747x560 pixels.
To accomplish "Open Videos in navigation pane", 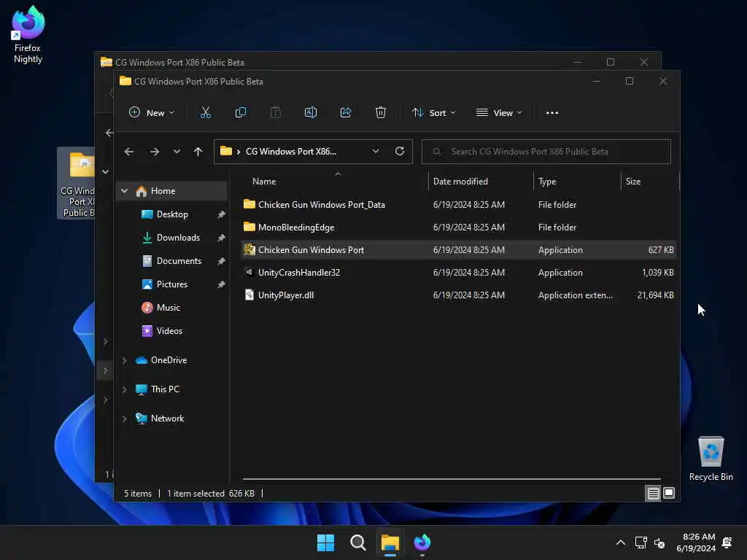I will tap(169, 331).
